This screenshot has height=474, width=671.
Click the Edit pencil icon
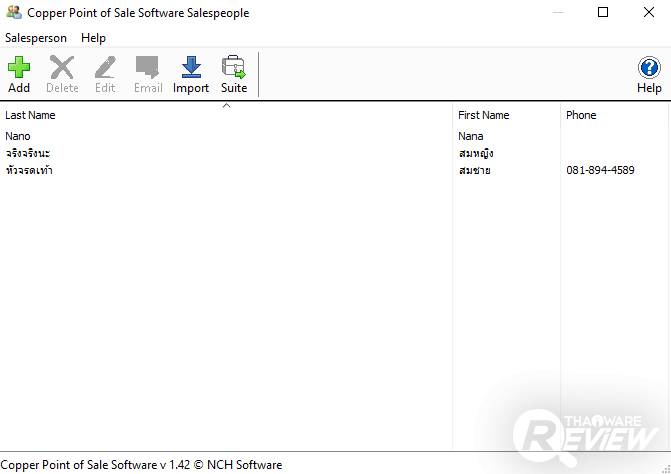[105, 68]
